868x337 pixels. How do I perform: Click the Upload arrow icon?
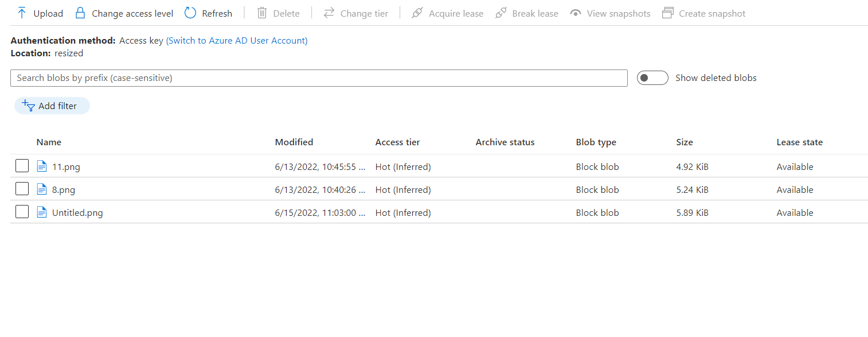coord(22,13)
